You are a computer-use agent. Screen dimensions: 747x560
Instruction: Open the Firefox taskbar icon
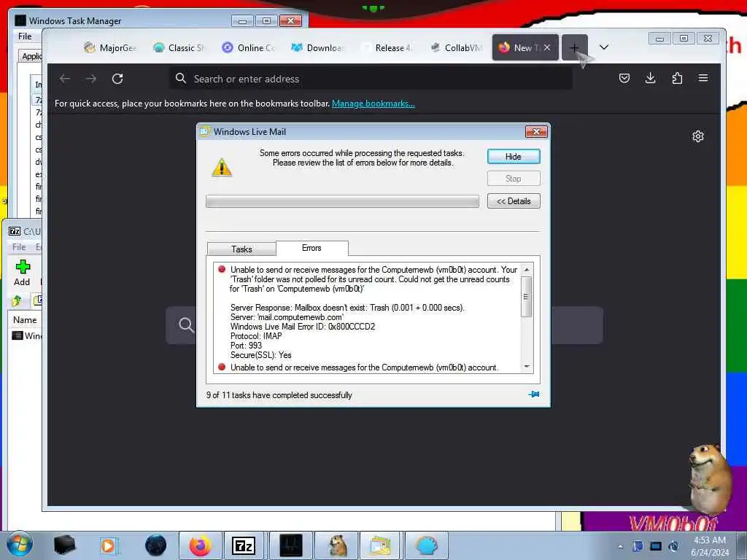(x=200, y=545)
